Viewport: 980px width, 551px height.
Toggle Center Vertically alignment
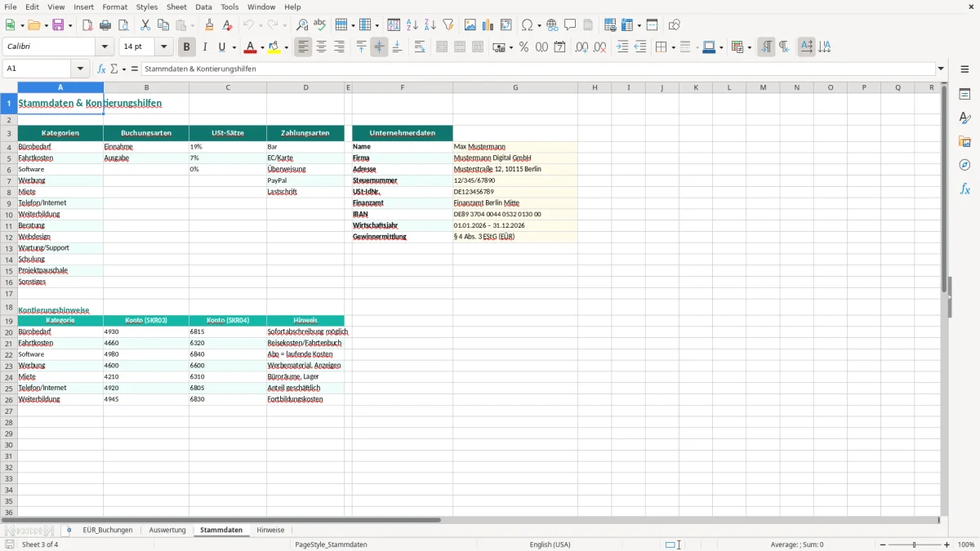pos(379,47)
